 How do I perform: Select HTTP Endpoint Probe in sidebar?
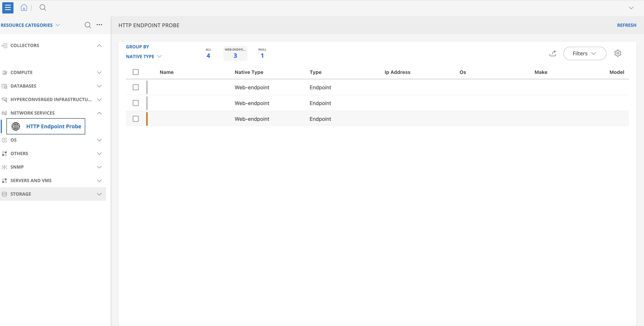46,126
